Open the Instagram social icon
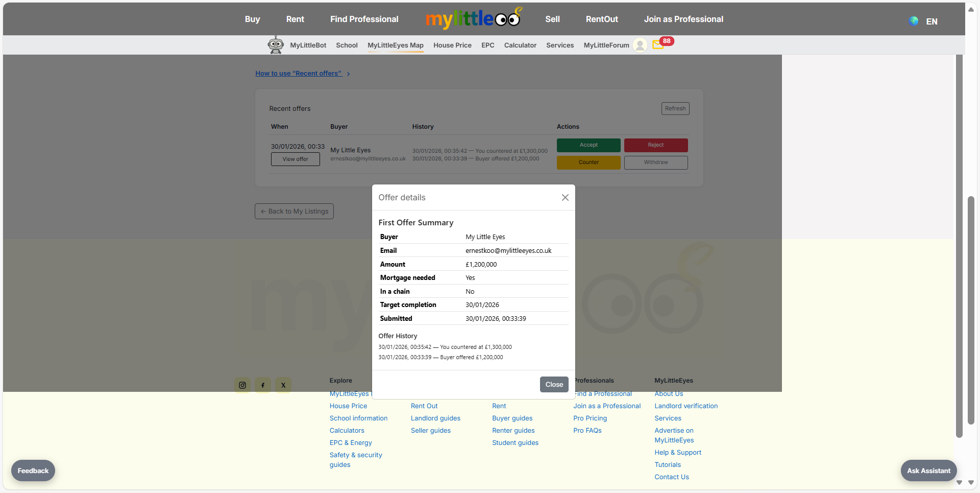 tap(242, 385)
